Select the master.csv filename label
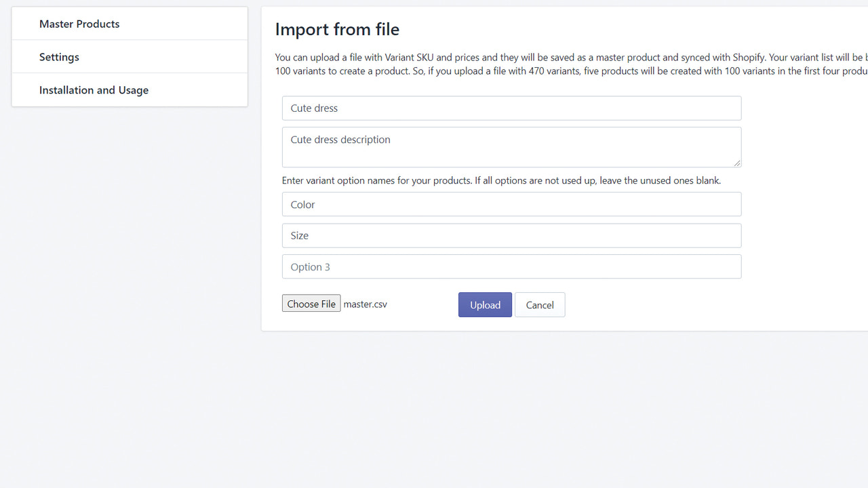This screenshot has width=868, height=488. [366, 304]
